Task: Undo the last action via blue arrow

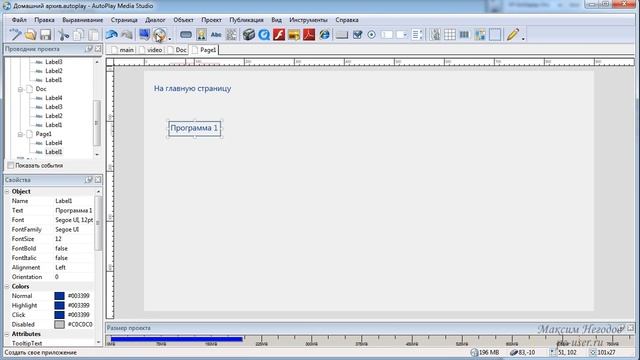Action: [x=111, y=35]
